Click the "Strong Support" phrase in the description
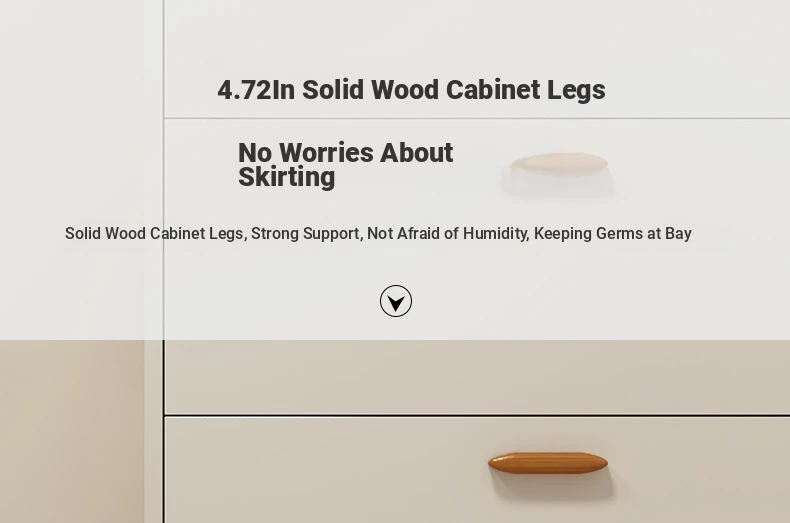790x523 pixels. (x=305, y=233)
